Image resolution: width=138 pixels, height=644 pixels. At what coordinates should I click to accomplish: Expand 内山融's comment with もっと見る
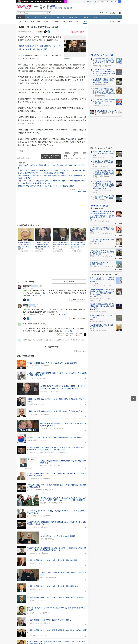pyautogui.click(x=63, y=314)
